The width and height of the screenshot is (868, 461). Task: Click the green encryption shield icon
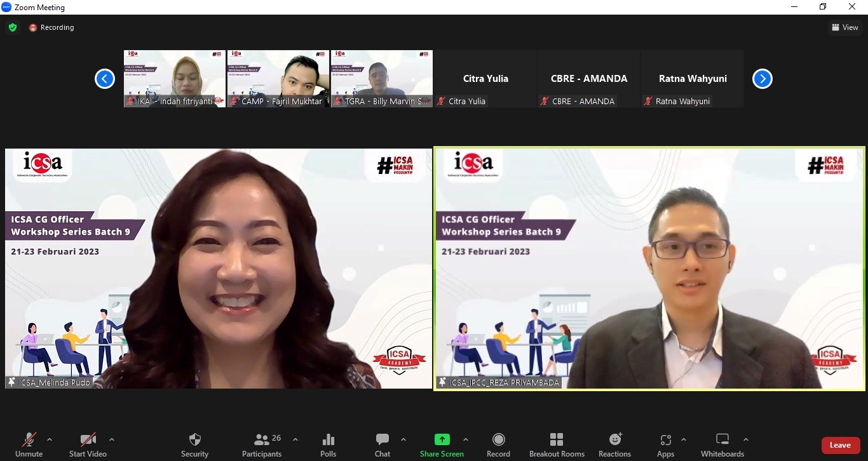tap(13, 27)
